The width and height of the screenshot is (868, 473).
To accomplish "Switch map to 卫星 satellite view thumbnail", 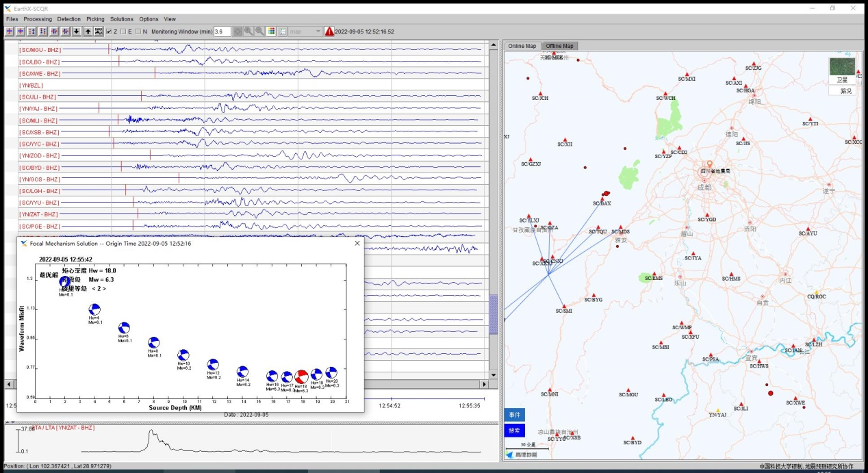I will 841,71.
